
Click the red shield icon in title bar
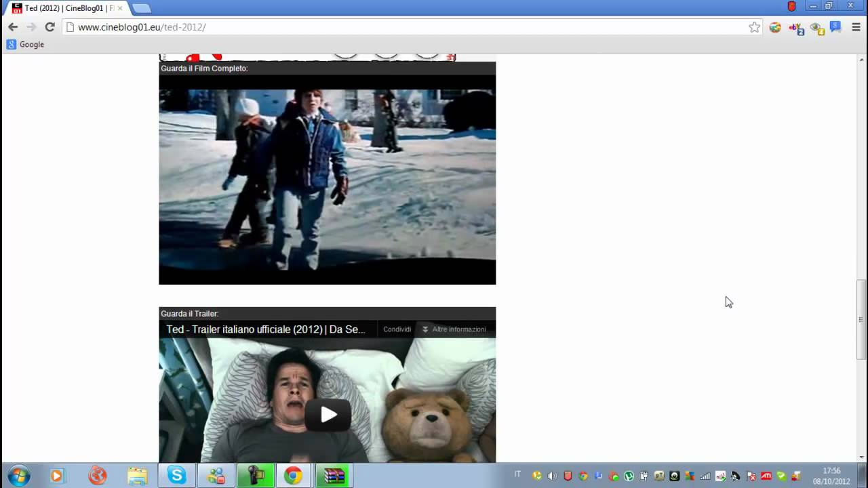tap(791, 6)
